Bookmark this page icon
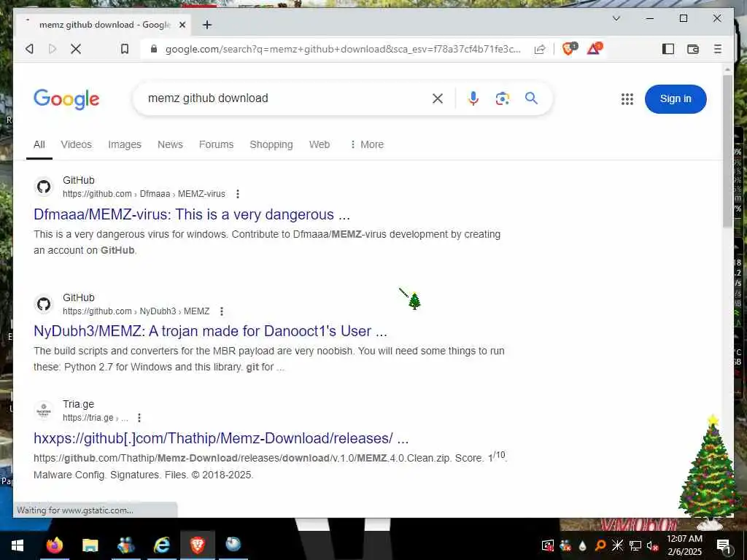The width and height of the screenshot is (747, 560). click(124, 49)
